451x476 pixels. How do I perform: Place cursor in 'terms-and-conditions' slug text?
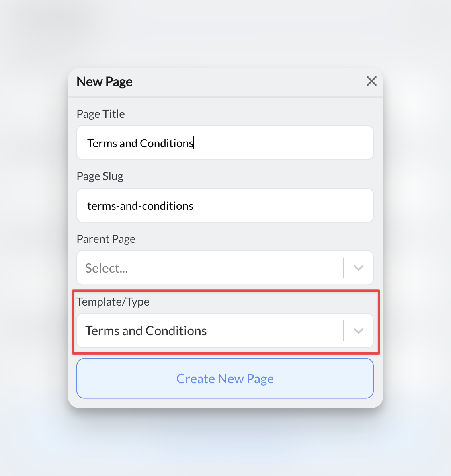pos(140,205)
